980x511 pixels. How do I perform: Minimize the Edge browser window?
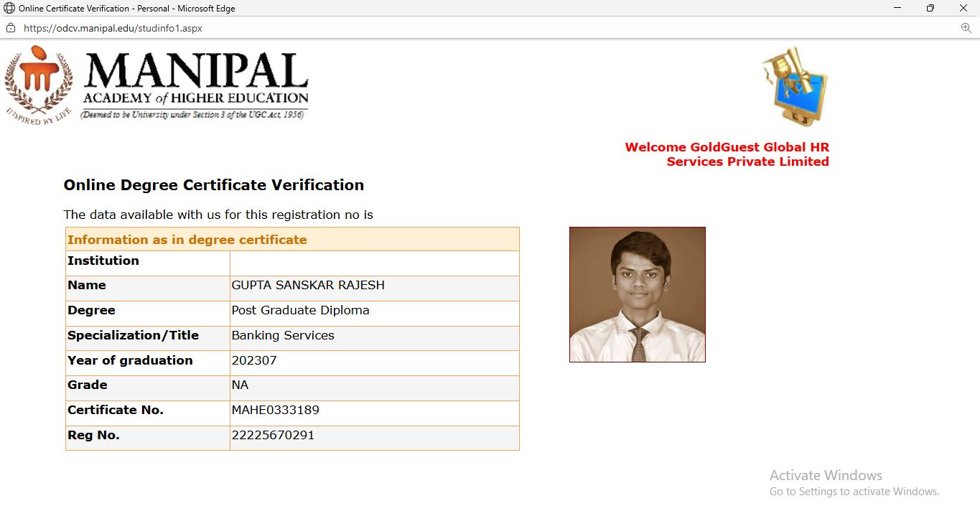click(x=897, y=9)
